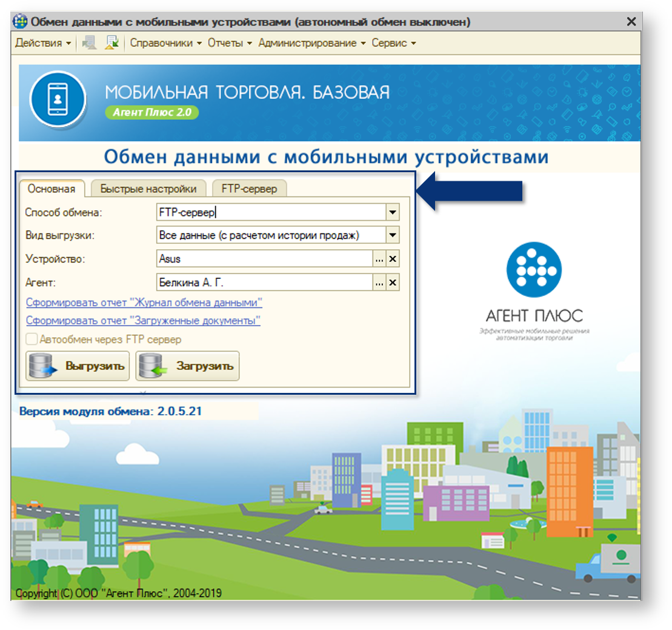Screen dimensions: 672x630
Task: Switch to the Быстрые настройки tab
Action: pos(148,189)
